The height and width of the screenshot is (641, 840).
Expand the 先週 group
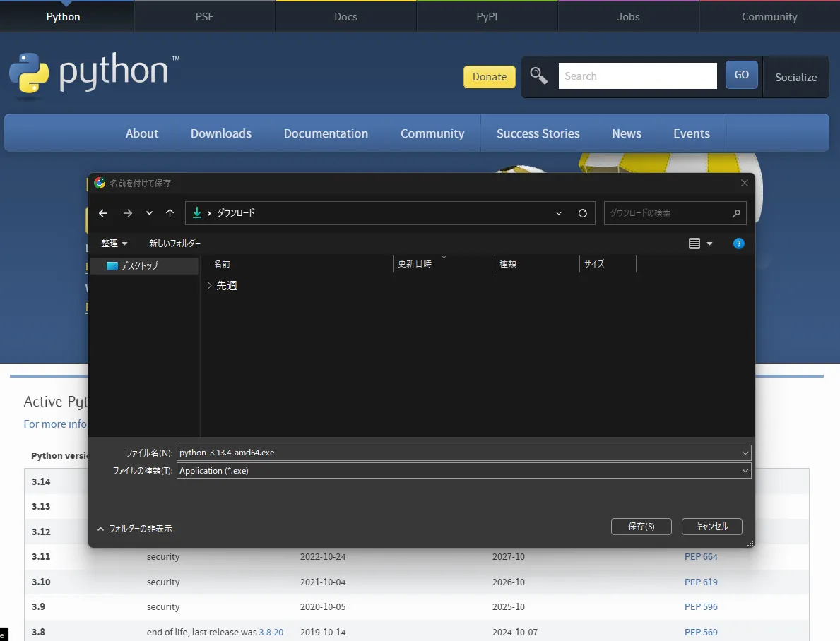tap(209, 285)
